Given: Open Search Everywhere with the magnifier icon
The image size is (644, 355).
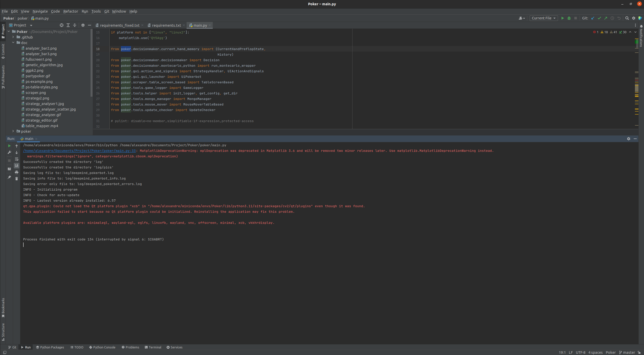Looking at the screenshot, I should coord(627,18).
